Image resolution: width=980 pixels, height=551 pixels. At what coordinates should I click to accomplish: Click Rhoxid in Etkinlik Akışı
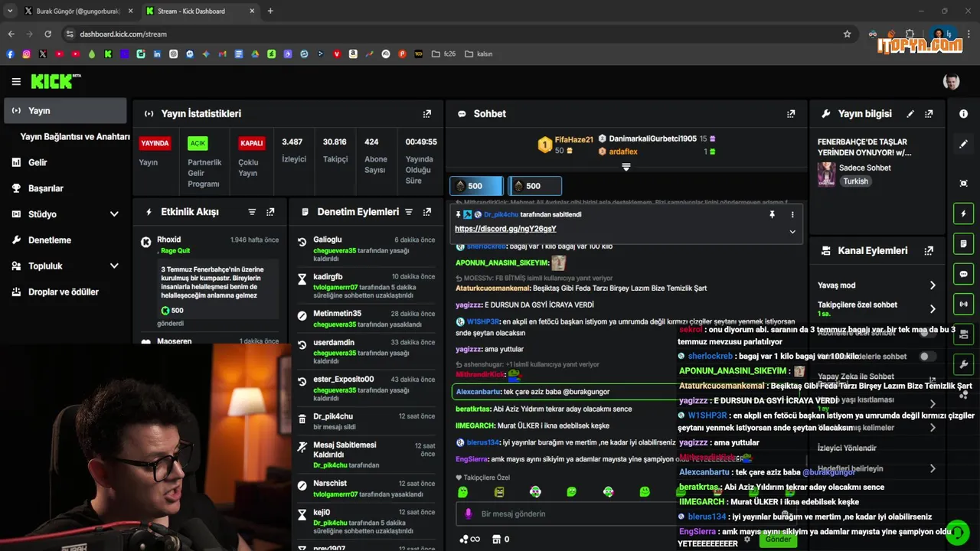click(x=169, y=240)
